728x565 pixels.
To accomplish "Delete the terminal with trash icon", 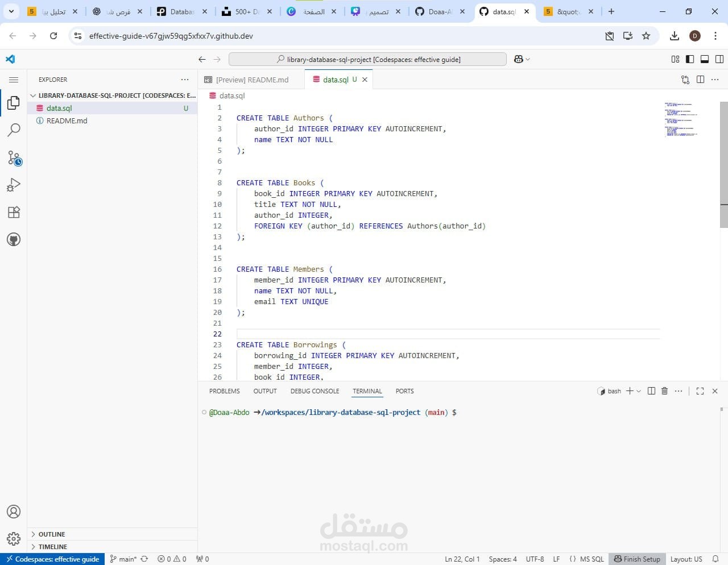I will coord(664,391).
